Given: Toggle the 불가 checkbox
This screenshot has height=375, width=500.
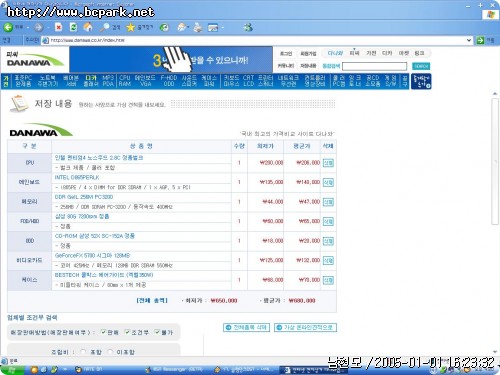Looking at the screenshot, I should coord(157,332).
